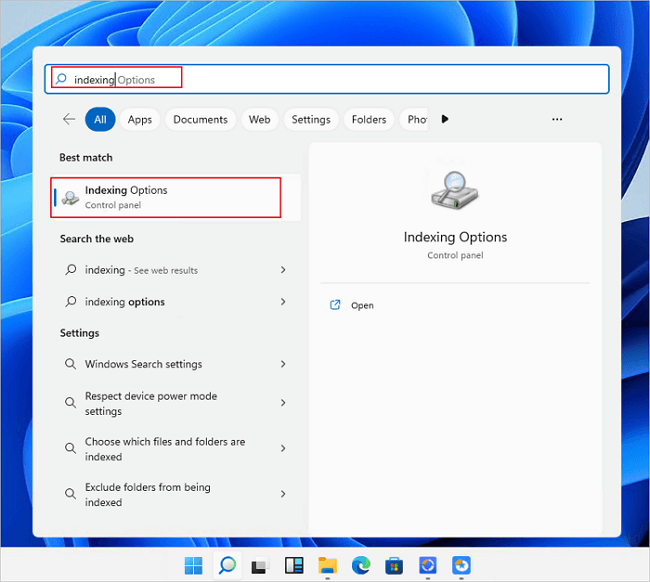The image size is (650, 582).
Task: Open Widgets from the taskbar
Action: [294, 565]
